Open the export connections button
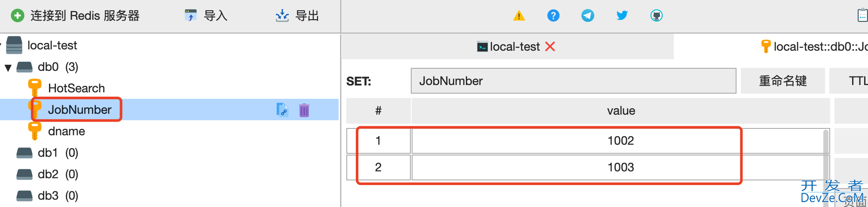Image resolution: width=868 pixels, height=207 pixels. coord(297,16)
